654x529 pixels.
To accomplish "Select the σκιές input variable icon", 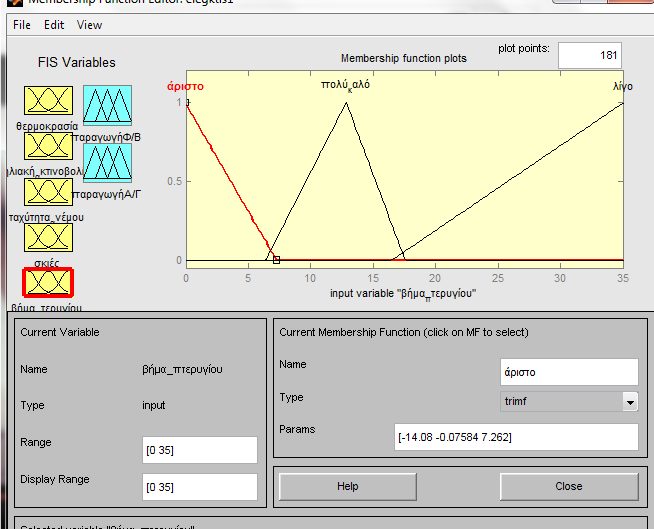I will pyautogui.click(x=48, y=237).
